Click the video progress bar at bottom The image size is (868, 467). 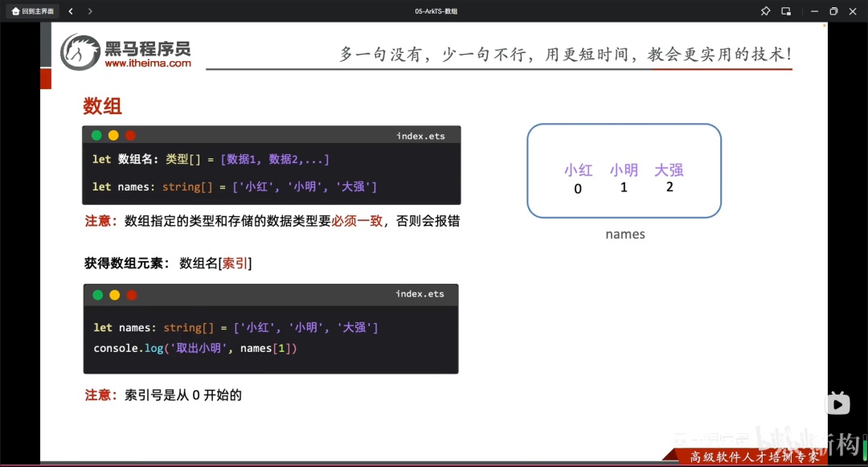pos(434,464)
